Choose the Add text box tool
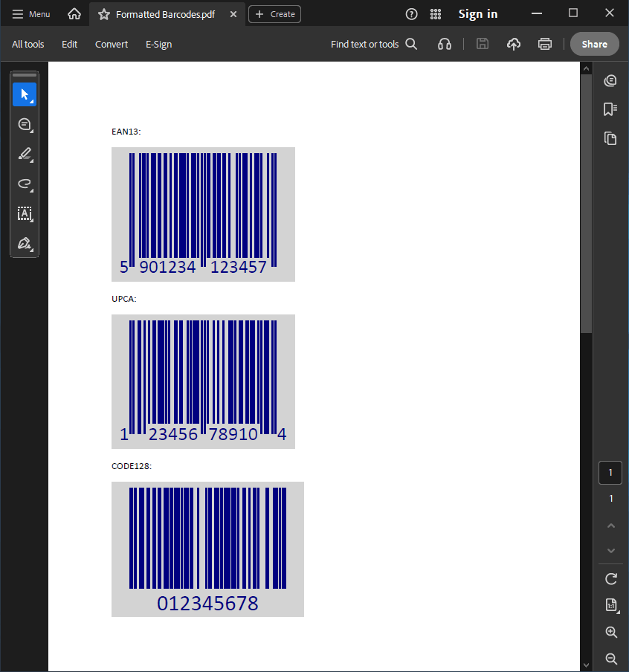Viewport: 629px width, 672px height. point(25,213)
